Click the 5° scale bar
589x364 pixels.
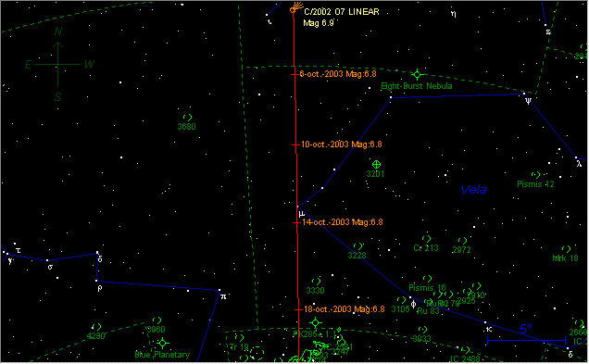[526, 340]
